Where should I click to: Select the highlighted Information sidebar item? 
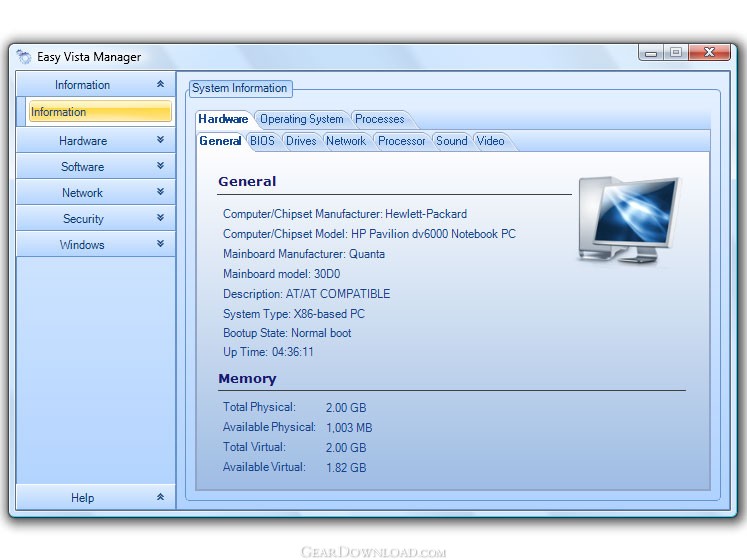point(100,112)
